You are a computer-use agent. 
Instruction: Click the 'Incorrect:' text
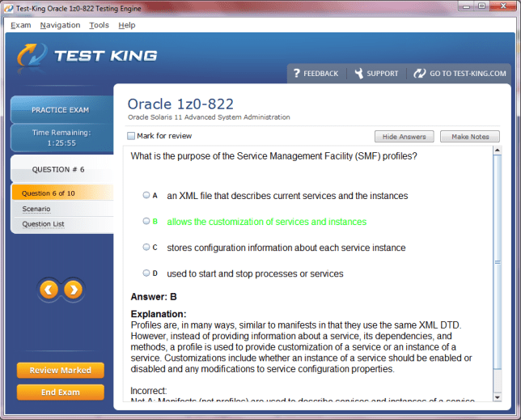click(x=149, y=391)
